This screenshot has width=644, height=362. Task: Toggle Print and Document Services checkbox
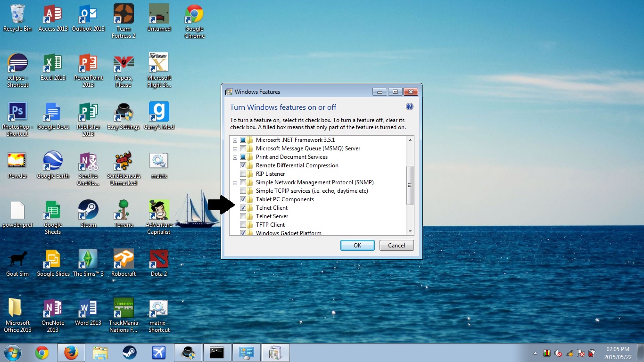[x=243, y=157]
